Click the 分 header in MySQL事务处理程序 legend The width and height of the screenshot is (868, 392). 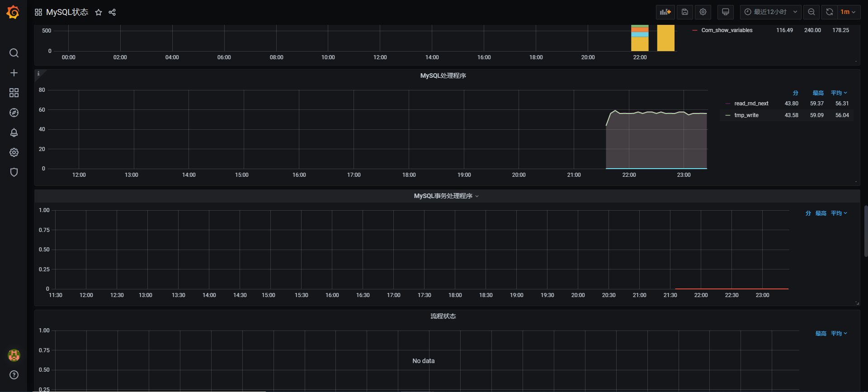(808, 213)
